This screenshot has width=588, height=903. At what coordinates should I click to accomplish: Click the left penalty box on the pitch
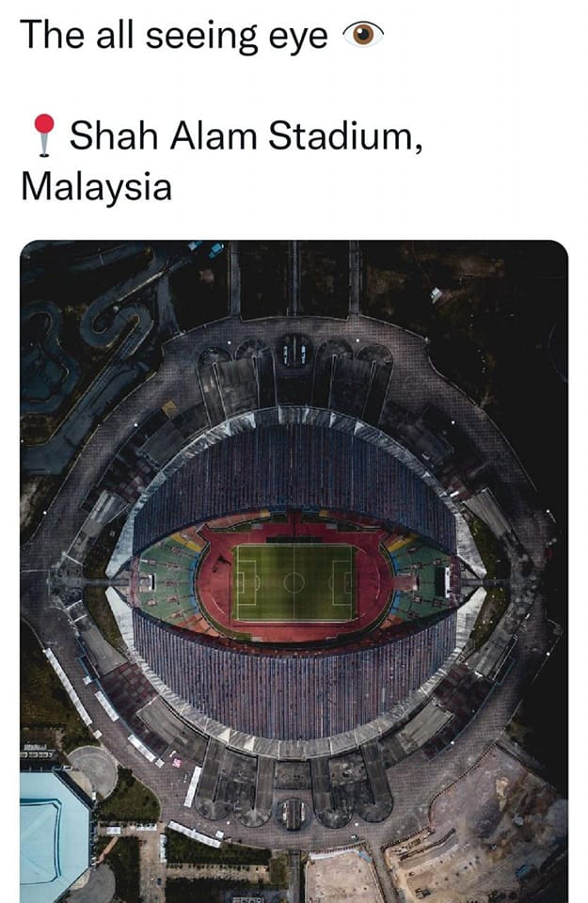click(246, 583)
